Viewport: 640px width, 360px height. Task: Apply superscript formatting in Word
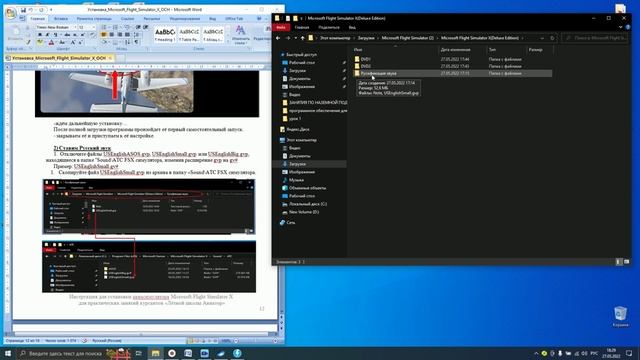click(82, 35)
